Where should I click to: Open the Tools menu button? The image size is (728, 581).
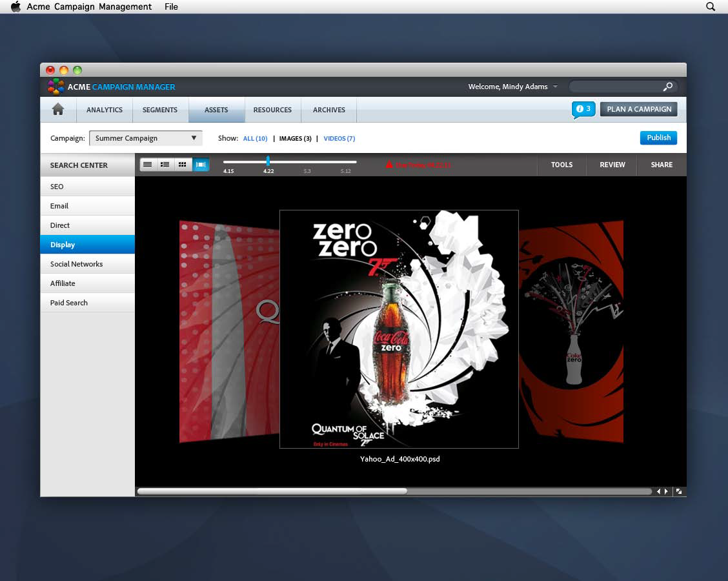(x=561, y=165)
